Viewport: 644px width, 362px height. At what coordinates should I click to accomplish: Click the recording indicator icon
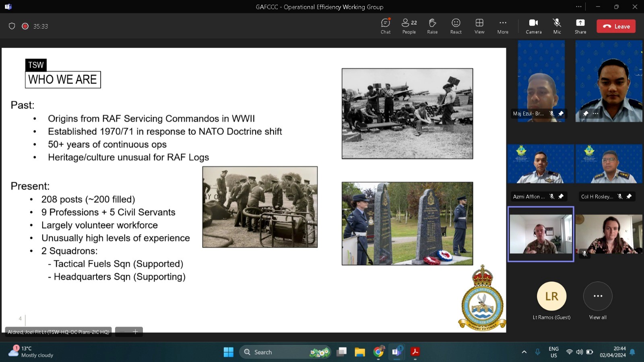click(25, 26)
